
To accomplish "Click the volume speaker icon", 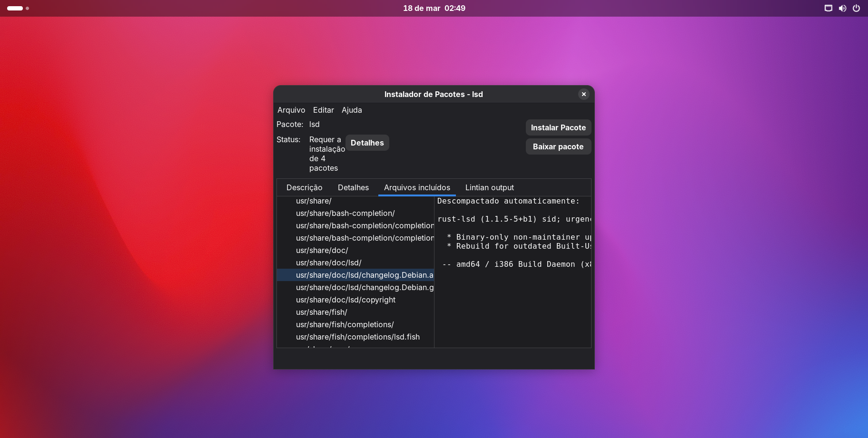I will point(842,8).
